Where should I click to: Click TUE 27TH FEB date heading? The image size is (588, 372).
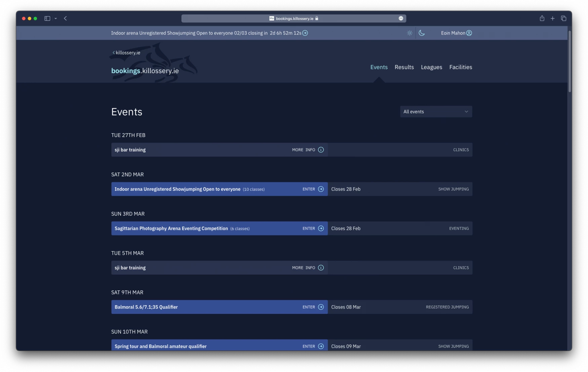click(x=128, y=135)
